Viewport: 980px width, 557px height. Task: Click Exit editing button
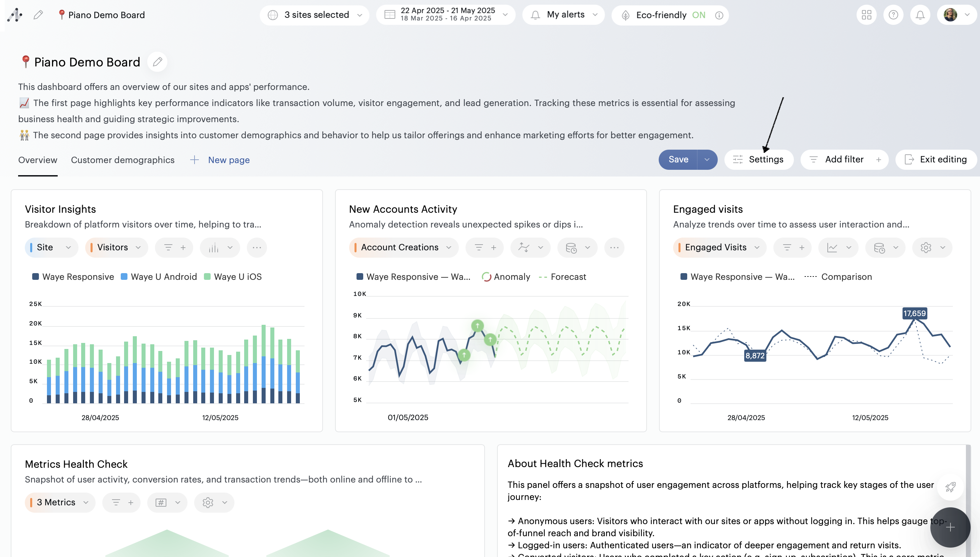(x=936, y=159)
